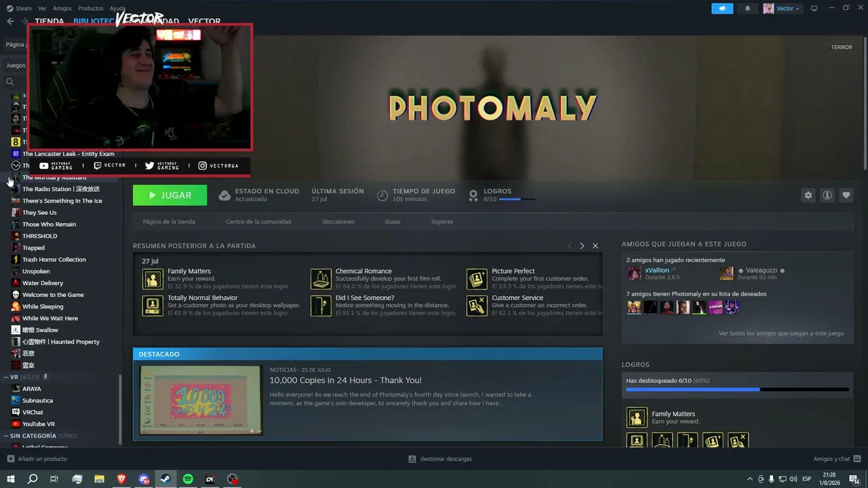
Task: Click the TERROR tag on the banner
Action: click(x=842, y=47)
